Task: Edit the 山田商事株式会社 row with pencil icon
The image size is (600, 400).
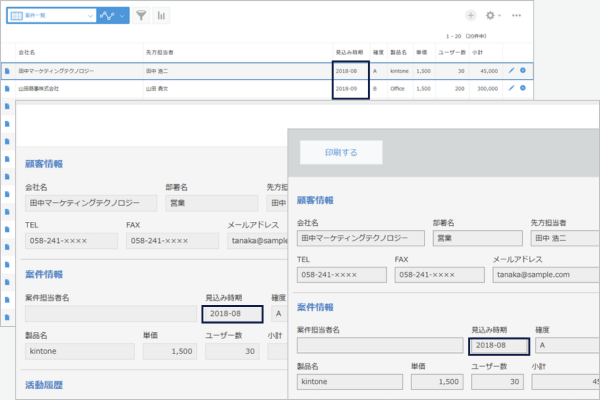Action: point(511,88)
